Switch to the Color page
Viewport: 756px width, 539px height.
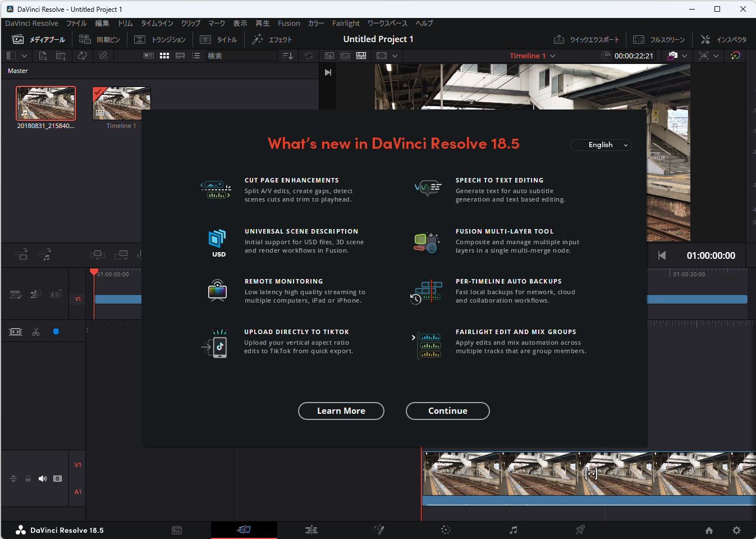[445, 530]
